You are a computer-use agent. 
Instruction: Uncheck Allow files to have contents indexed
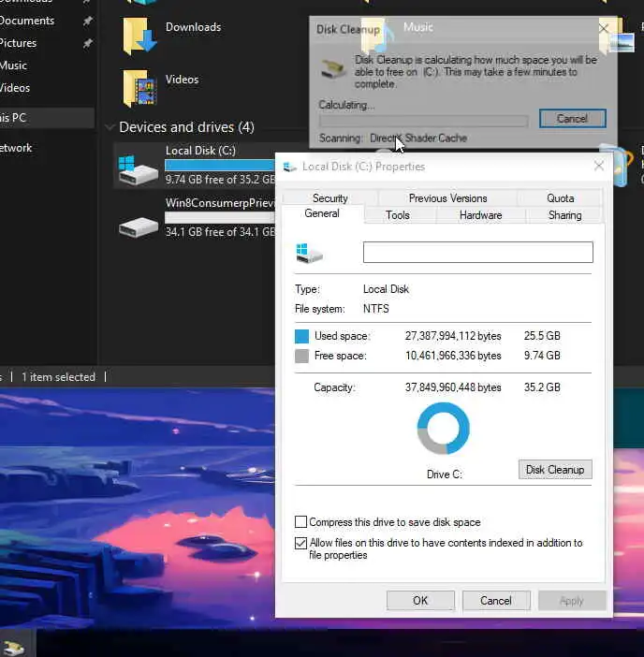coord(300,543)
